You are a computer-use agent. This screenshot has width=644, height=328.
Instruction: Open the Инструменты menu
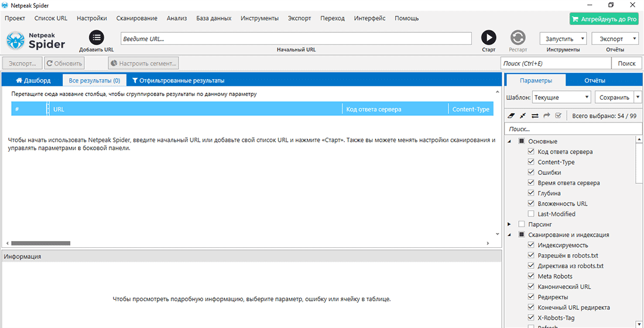click(x=260, y=18)
